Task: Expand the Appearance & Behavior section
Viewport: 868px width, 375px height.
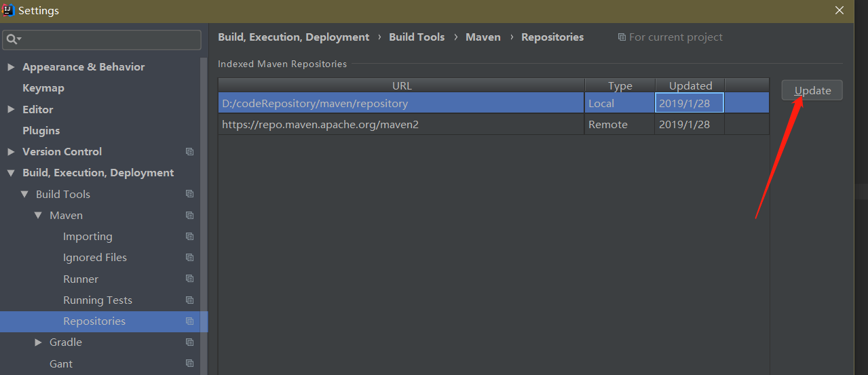Action: (11, 67)
